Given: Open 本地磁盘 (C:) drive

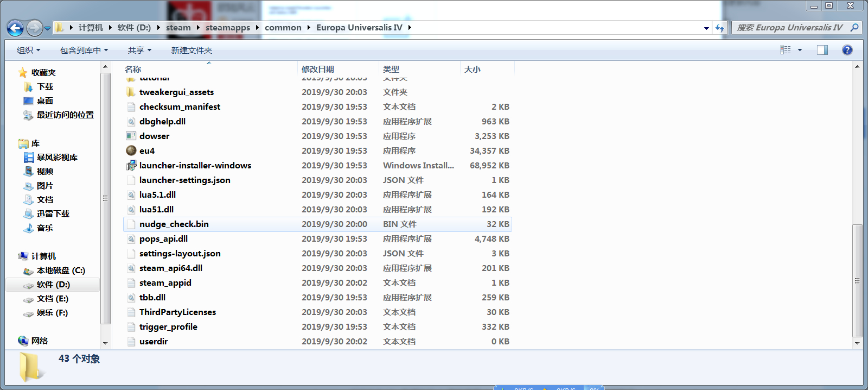Looking at the screenshot, I should [54, 271].
